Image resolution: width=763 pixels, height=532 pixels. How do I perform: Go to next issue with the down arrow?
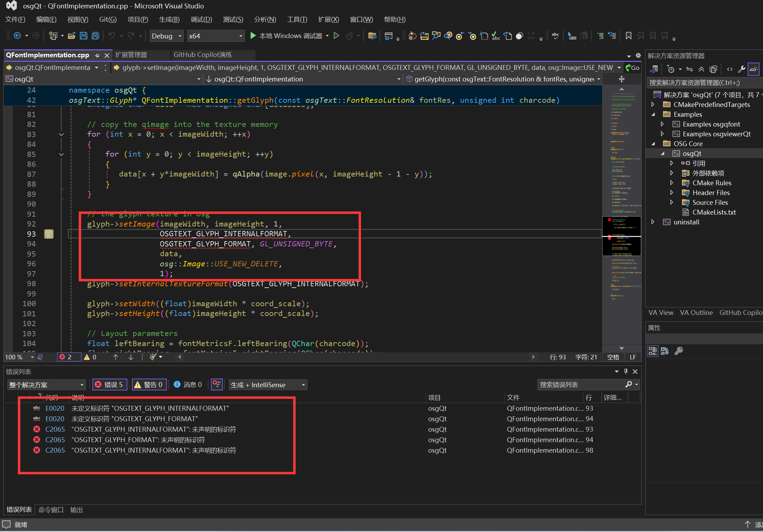[x=131, y=357]
